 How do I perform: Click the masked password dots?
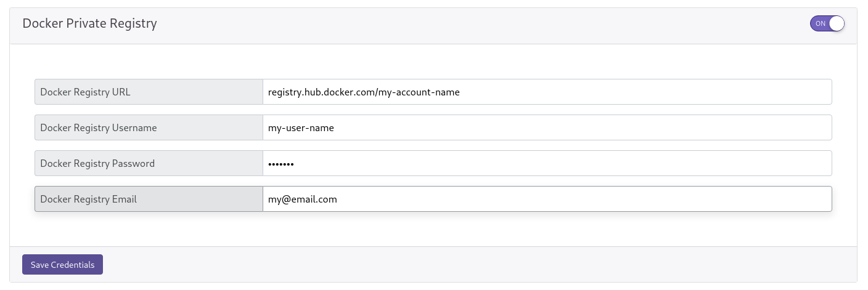click(280, 164)
